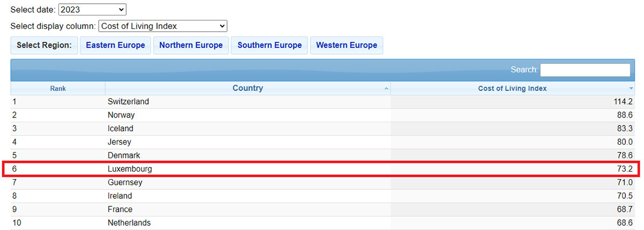This screenshot has width=644, height=230.
Task: Click the 68.7 index value
Action: [x=625, y=209]
